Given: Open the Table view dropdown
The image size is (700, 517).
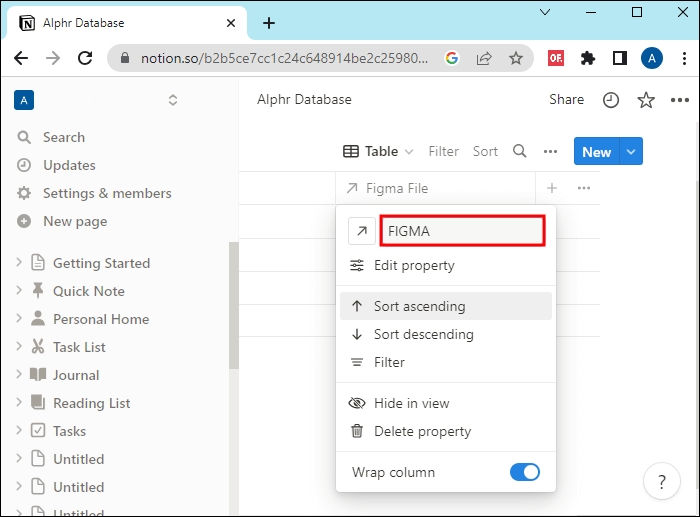Looking at the screenshot, I should (378, 151).
